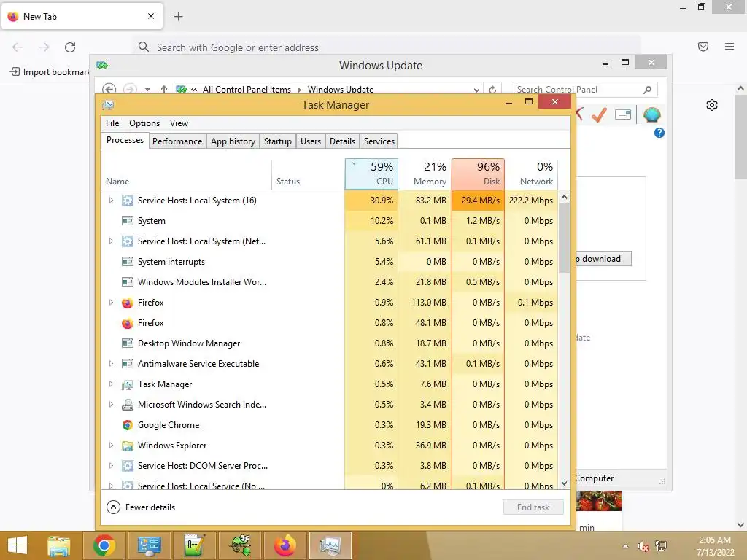
Task: Click the Google Chrome process icon
Action: click(127, 425)
